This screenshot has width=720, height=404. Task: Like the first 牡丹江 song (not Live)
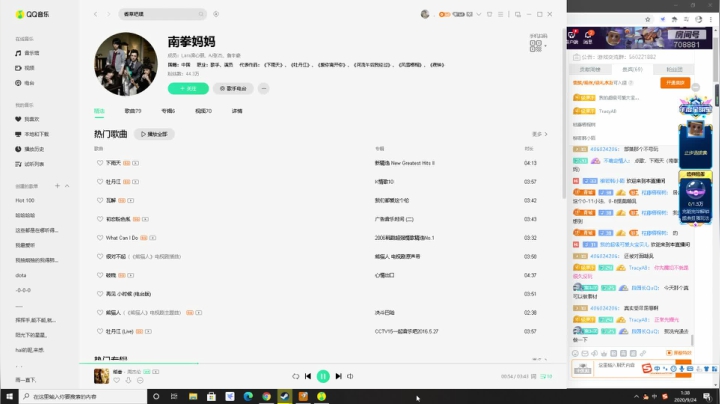[100, 182]
